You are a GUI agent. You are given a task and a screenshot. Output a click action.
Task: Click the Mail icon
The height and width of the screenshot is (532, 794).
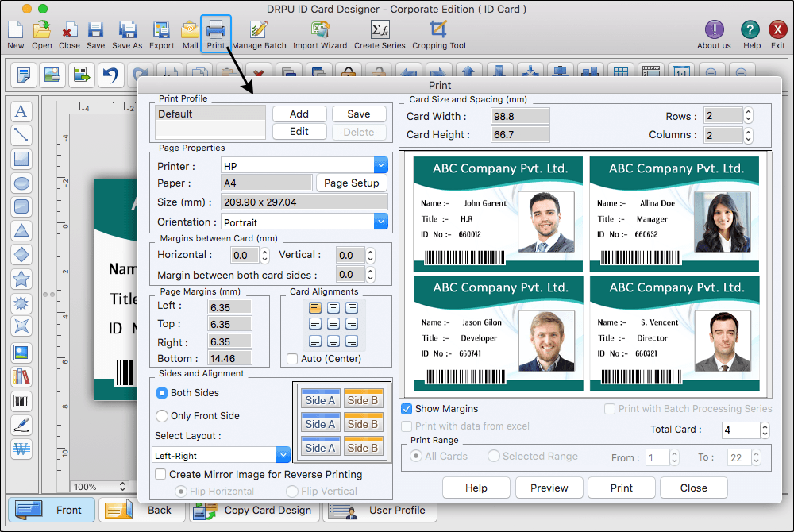point(190,34)
